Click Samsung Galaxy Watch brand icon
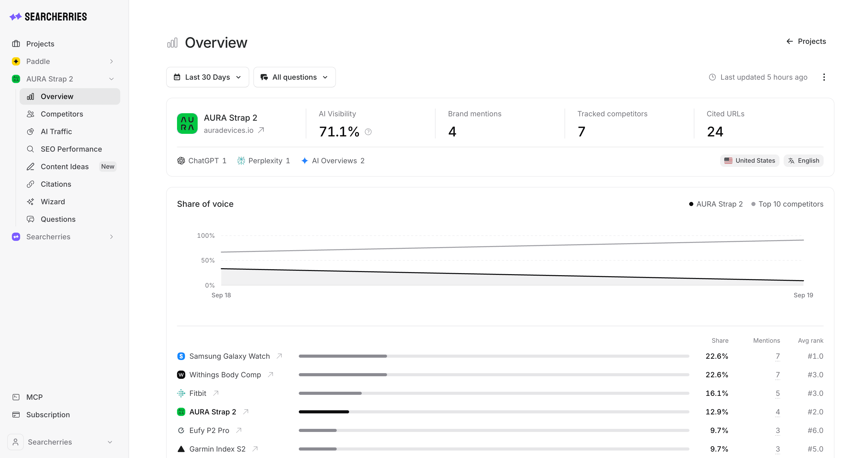Screen dimensions: 868x458 point(181,356)
